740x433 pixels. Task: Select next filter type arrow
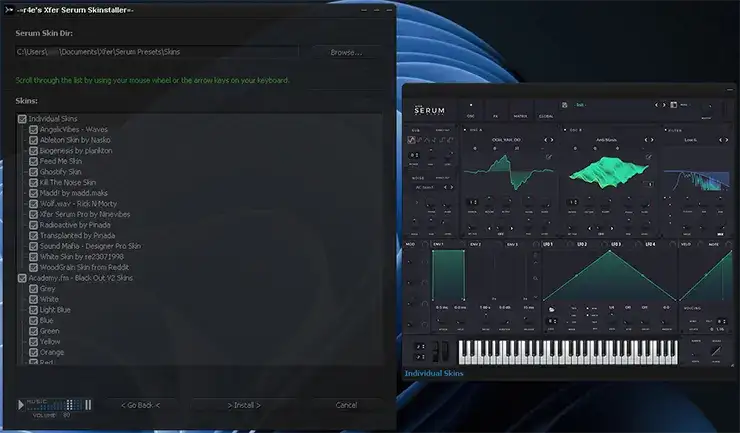727,140
